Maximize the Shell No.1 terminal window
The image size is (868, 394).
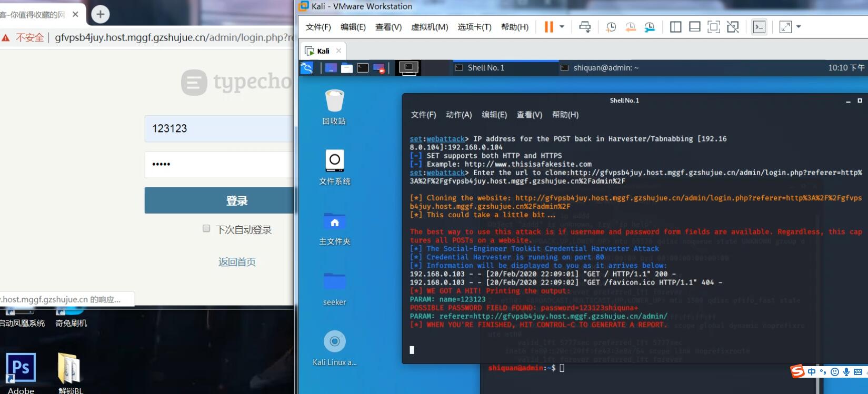(860, 100)
